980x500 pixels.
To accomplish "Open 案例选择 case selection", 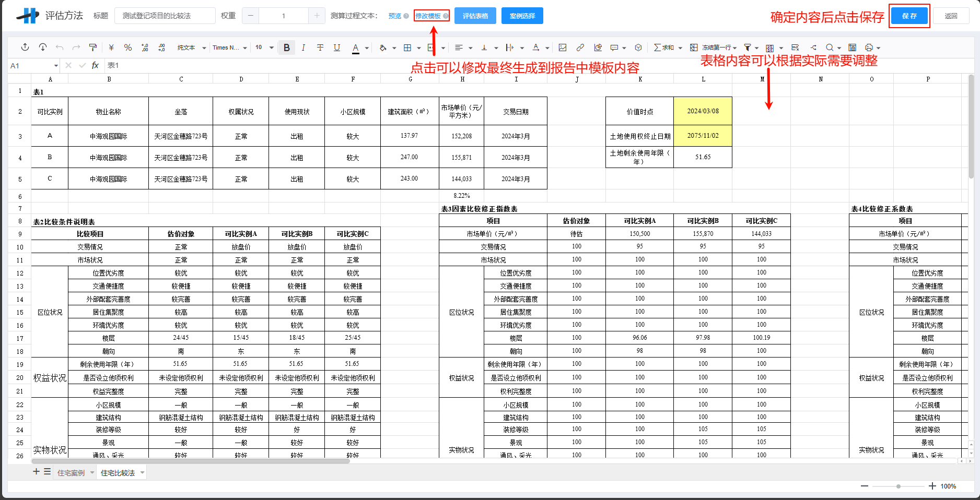I will coord(521,16).
